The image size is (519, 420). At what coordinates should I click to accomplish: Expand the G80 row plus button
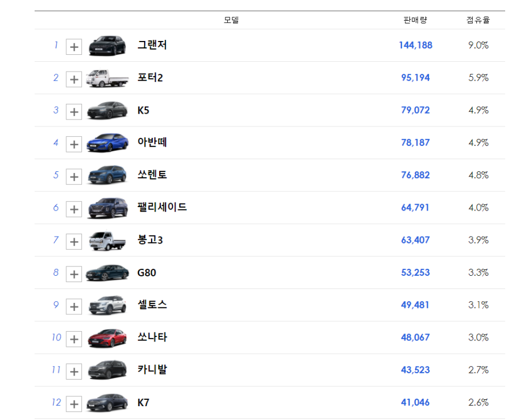pos(74,274)
